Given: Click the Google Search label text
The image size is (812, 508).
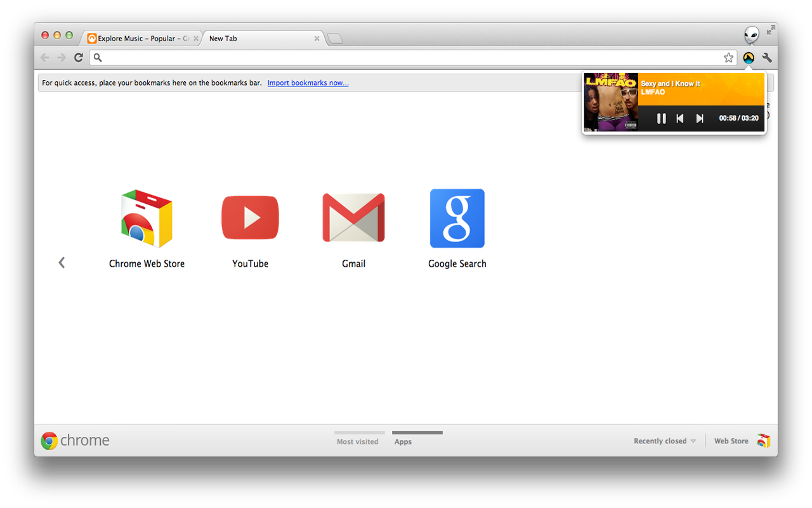Looking at the screenshot, I should (457, 264).
